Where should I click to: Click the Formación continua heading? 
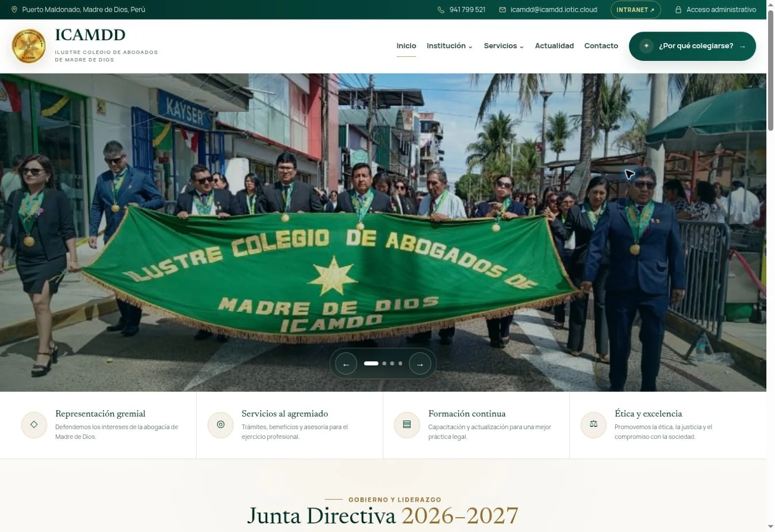[x=467, y=414]
